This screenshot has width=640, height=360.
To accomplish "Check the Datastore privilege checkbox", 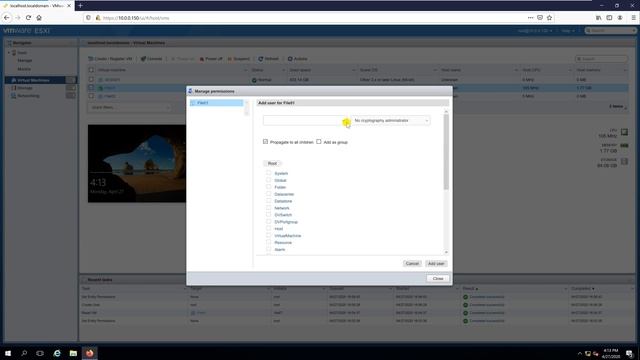I will (x=269, y=201).
